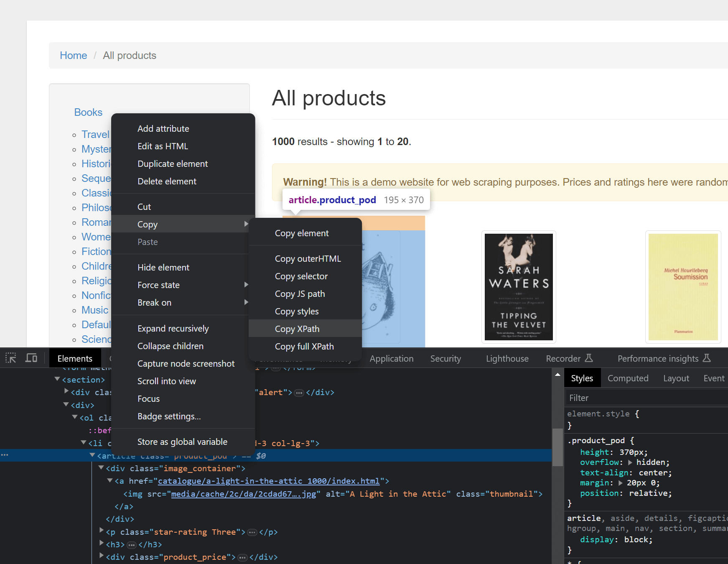Select Copy XPath from the submenu

click(x=297, y=329)
